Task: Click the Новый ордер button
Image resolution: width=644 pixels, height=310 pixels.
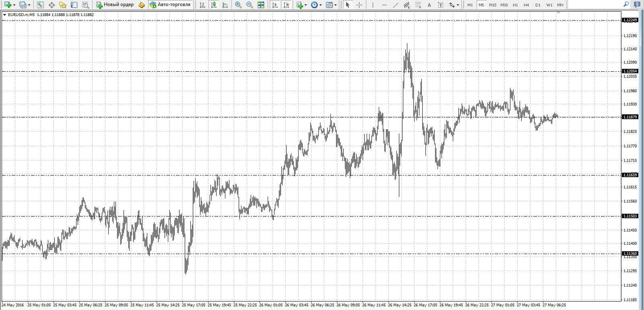Action: point(115,5)
